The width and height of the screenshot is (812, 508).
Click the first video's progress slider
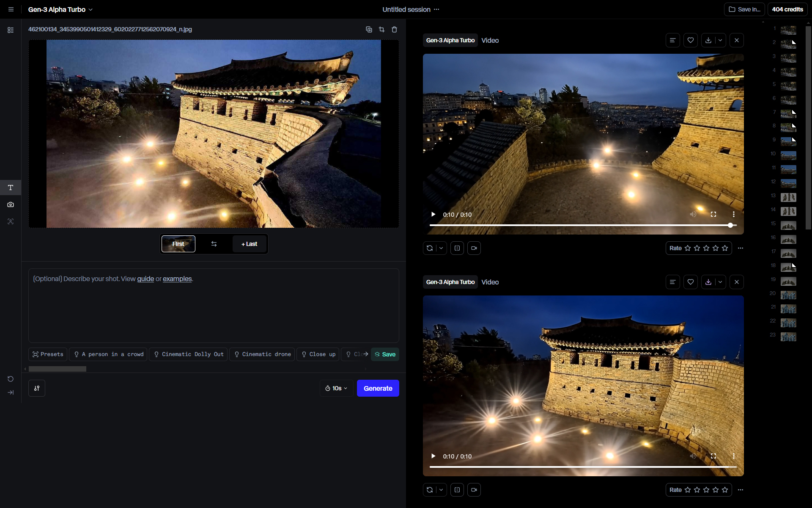579,225
